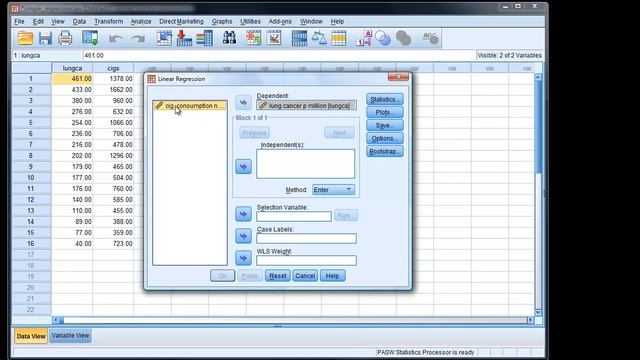Image resolution: width=640 pixels, height=360 pixels.
Task: Open the Transform menu
Action: 108,21
